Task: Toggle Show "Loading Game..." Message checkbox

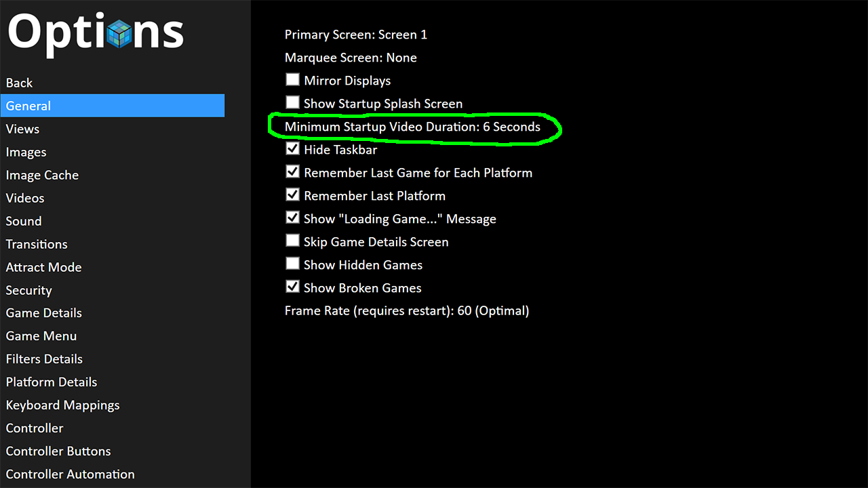Action: [292, 218]
